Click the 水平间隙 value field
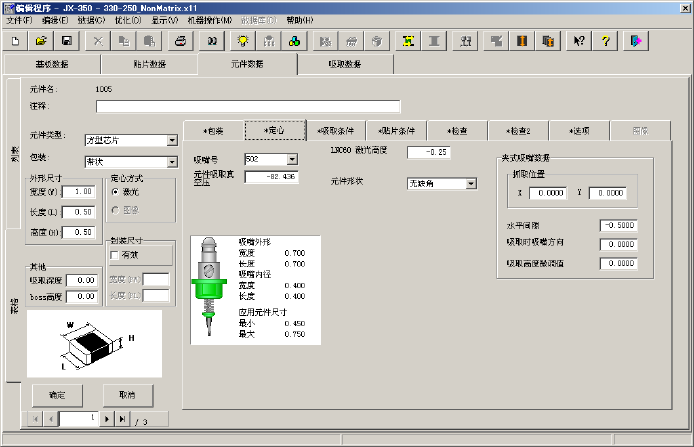 point(619,226)
